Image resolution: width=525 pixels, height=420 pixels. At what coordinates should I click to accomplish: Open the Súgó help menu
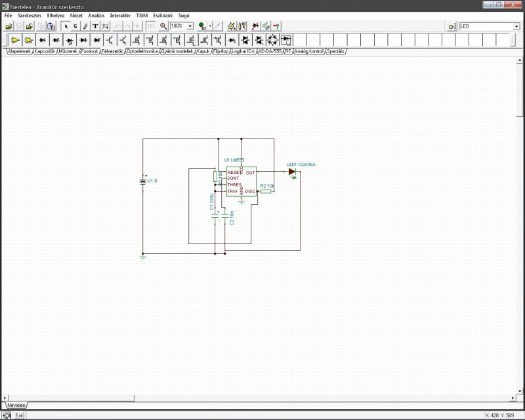[x=184, y=15]
